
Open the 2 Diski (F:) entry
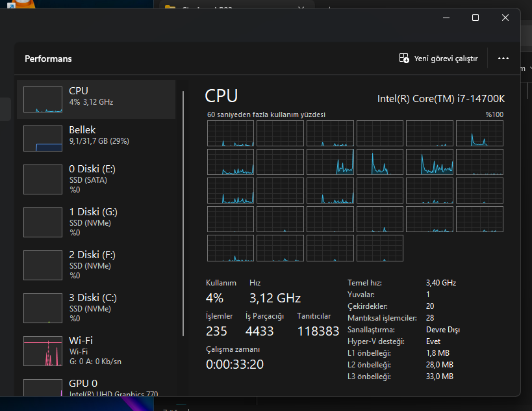tap(96, 265)
